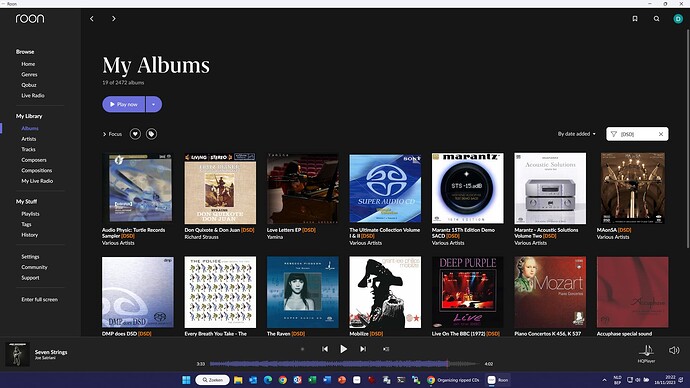Screen dimensions: 690x388
Task: Open Community in the sidebar
Action: 34,267
